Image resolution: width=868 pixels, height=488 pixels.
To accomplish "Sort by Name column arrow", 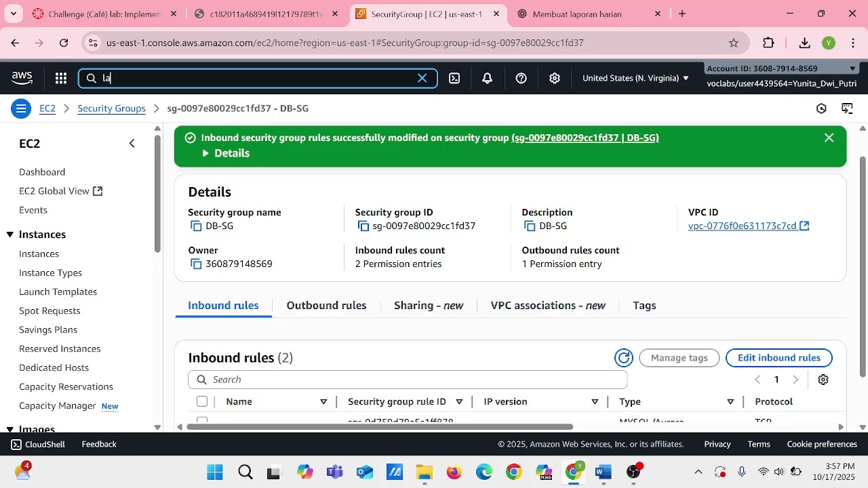I will tap(323, 402).
